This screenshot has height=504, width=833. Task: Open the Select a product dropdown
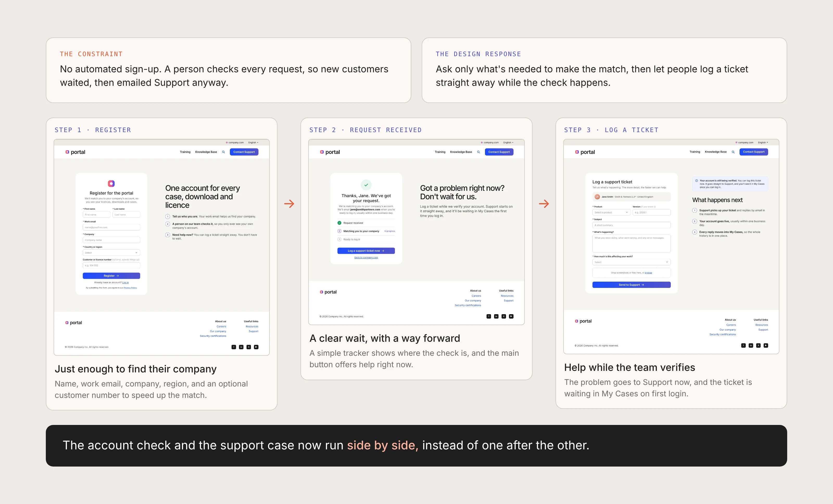tap(611, 212)
